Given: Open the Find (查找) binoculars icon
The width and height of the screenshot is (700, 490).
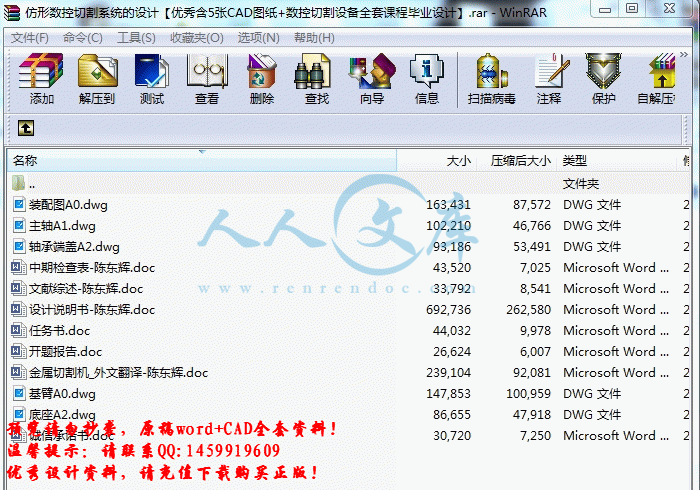Looking at the screenshot, I should coord(312,71).
